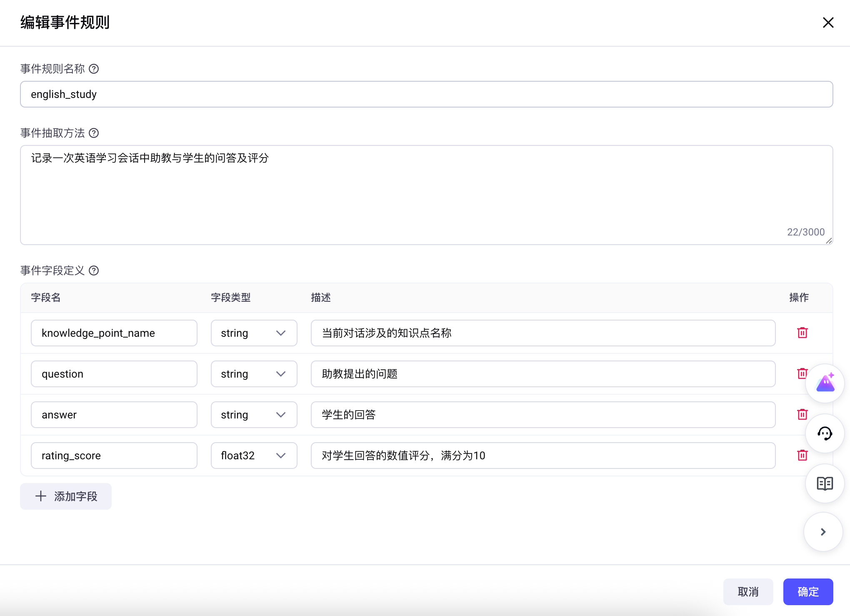Click help icon beside 事件规则名称
The image size is (850, 616).
[x=94, y=69]
